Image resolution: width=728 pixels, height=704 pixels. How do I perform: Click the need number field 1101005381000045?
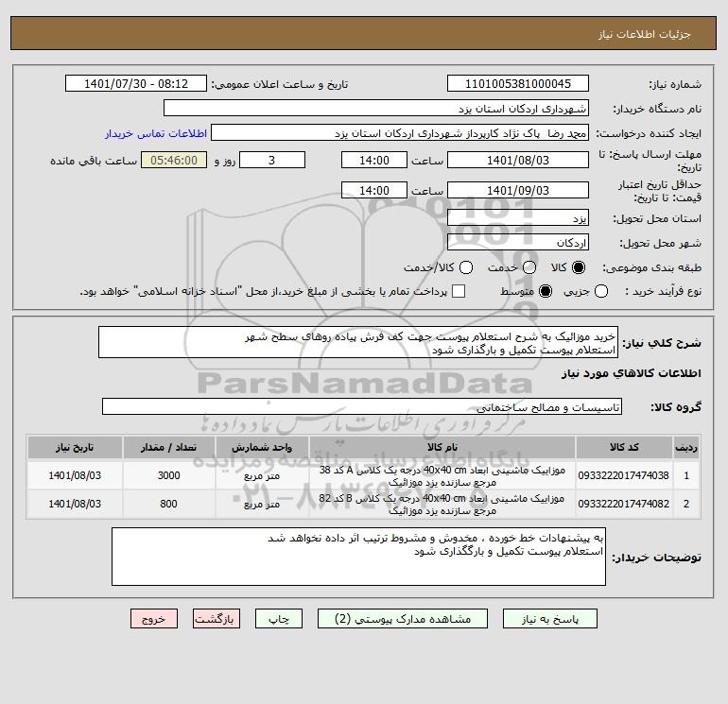(518, 83)
